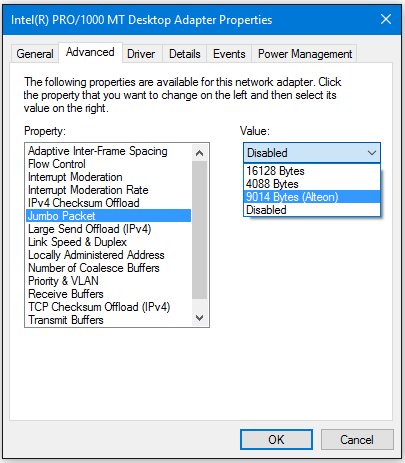Confirm settings with the OK button
This screenshot has width=405, height=463.
276,439
